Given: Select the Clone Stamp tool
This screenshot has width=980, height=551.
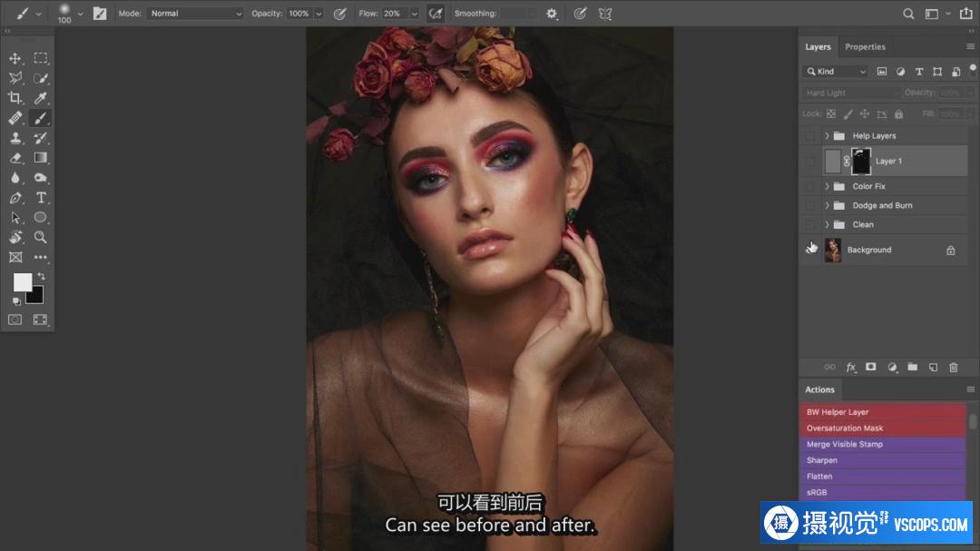Looking at the screenshot, I should (15, 138).
